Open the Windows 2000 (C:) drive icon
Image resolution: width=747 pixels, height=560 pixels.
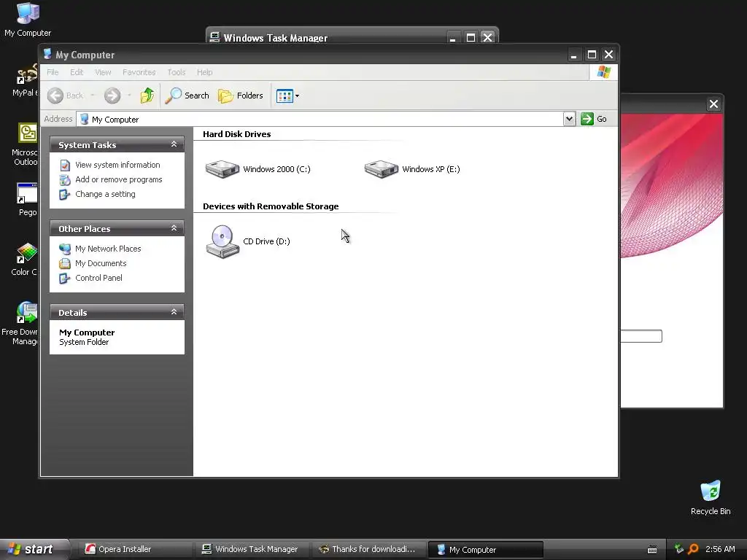[x=222, y=169]
